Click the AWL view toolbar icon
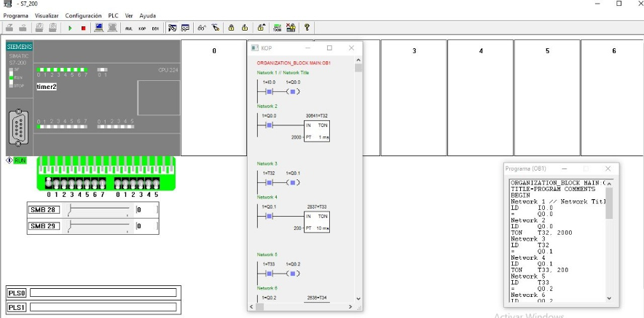 click(129, 28)
